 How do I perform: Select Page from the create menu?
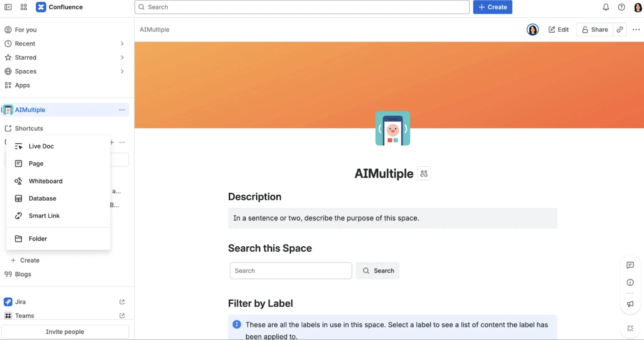58,164
